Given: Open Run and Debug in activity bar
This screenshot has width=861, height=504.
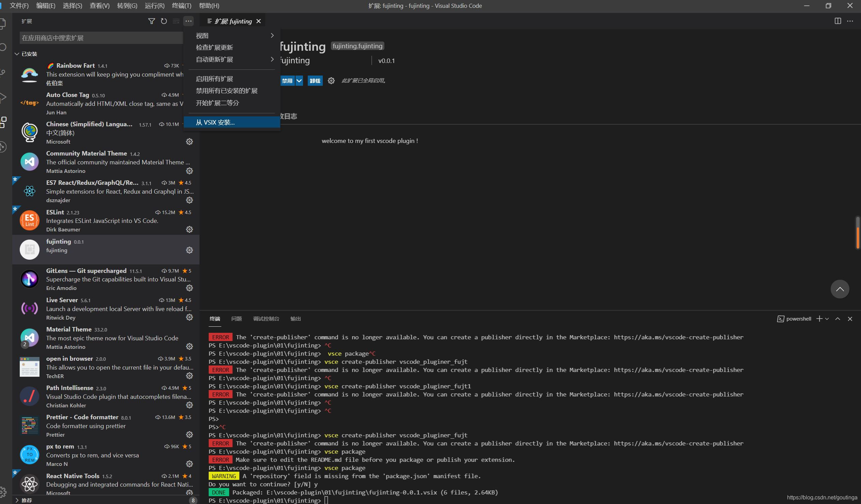Looking at the screenshot, I should tap(3, 98).
